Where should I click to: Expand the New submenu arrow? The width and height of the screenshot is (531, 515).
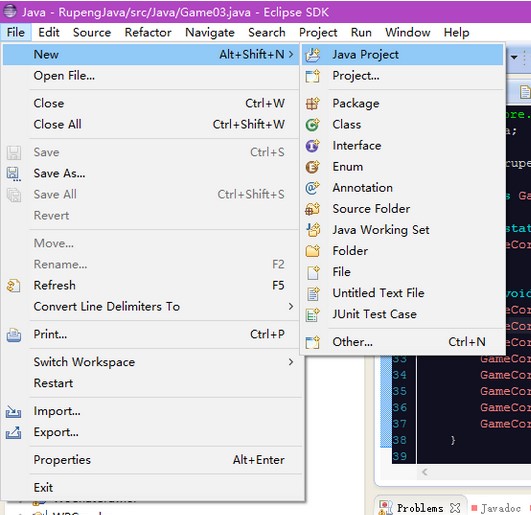291,54
